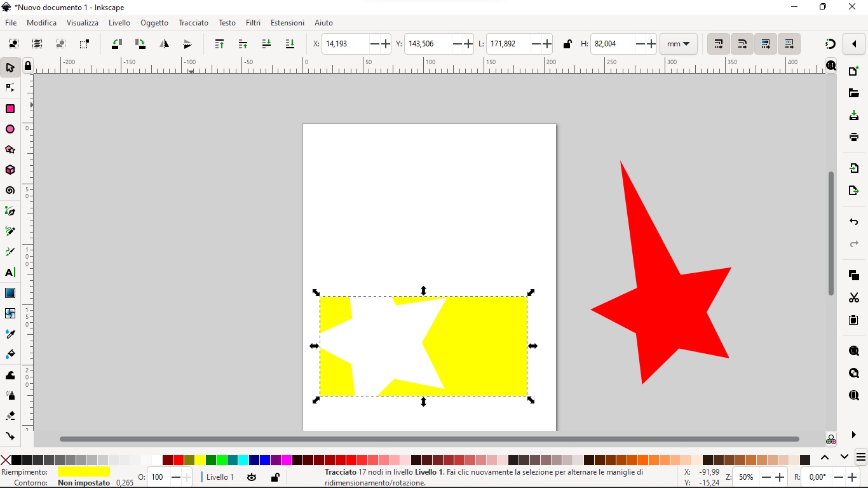Open the Livello 1 layer selector

(219, 477)
